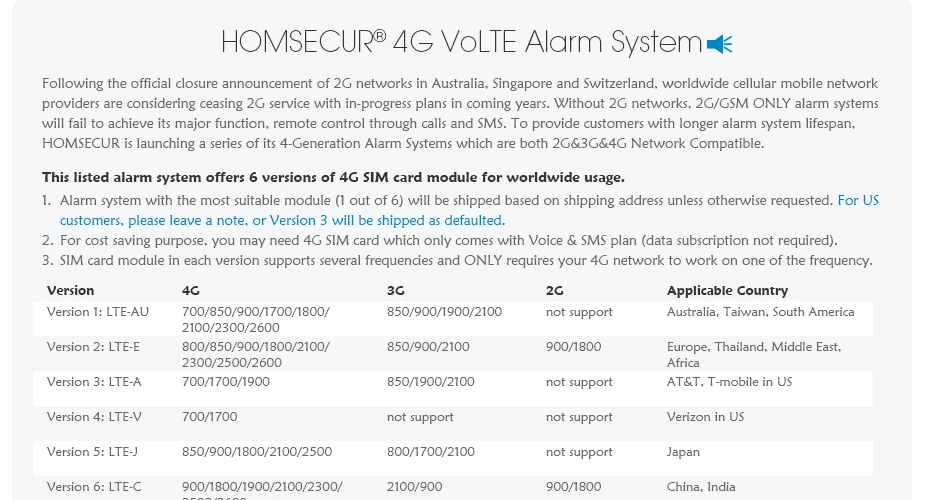
Task: Click the Version 4: LTE-V row label
Action: (x=94, y=417)
